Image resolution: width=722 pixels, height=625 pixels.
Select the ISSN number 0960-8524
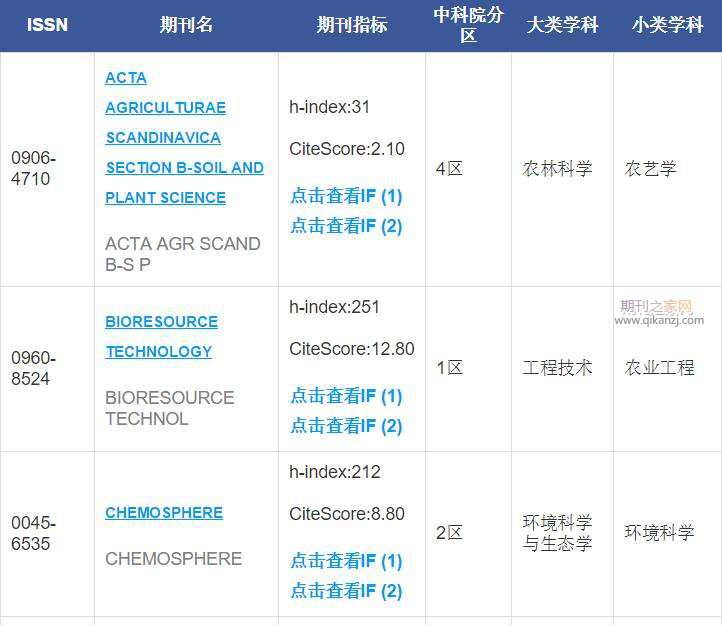[33, 368]
